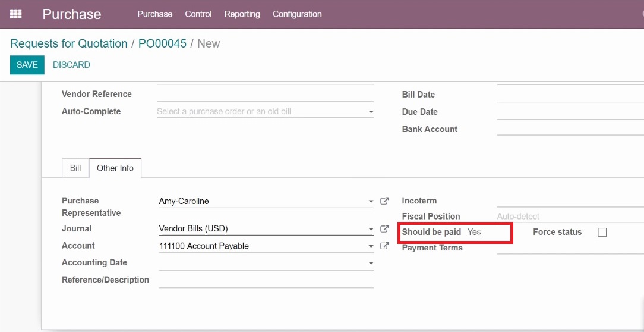The image size is (644, 332).
Task: Open the Control menu
Action: [198, 14]
